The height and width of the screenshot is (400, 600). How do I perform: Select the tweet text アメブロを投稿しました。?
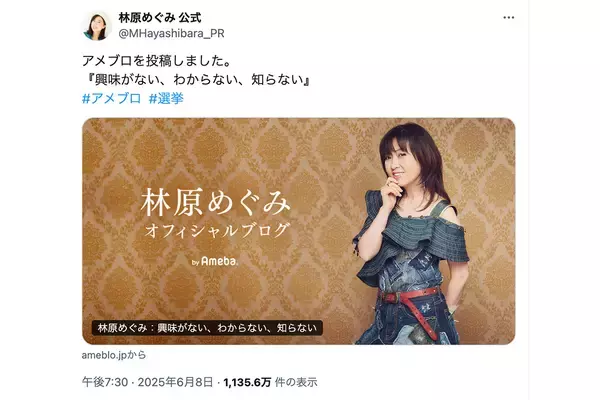pos(156,60)
